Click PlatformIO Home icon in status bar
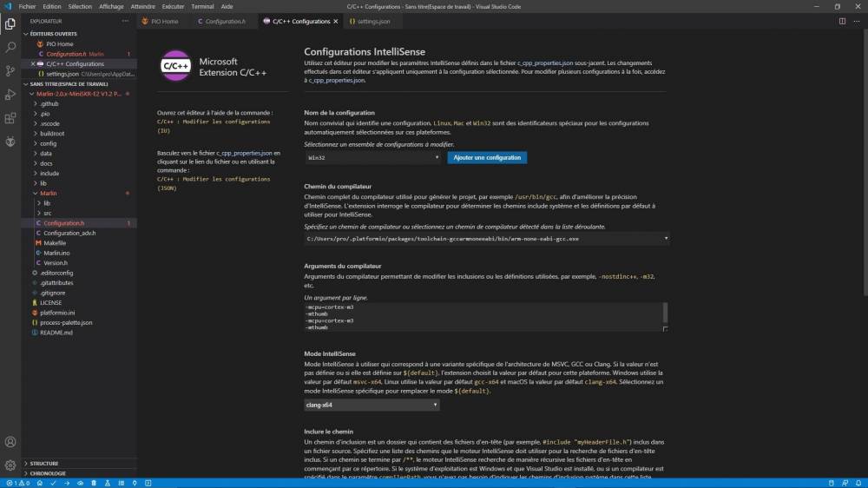868x488 pixels. (x=40, y=483)
